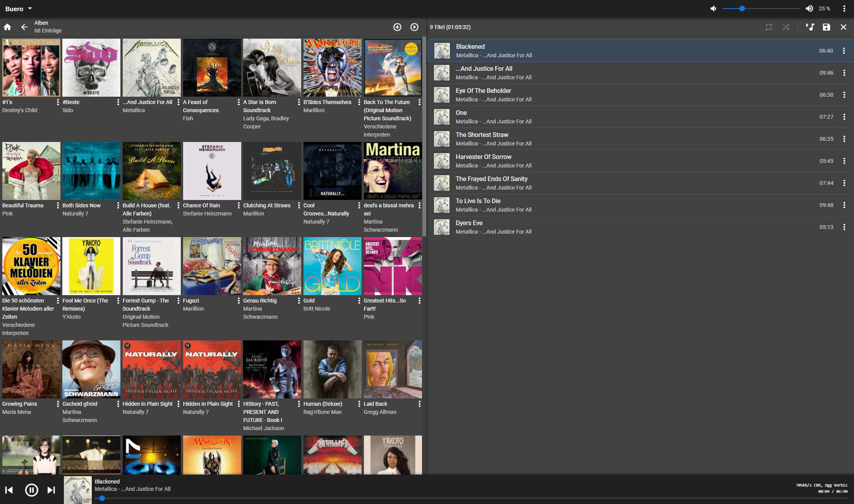Image resolution: width=854 pixels, height=504 pixels.
Task: Open options menu for Growing Pains album
Action: click(x=58, y=404)
